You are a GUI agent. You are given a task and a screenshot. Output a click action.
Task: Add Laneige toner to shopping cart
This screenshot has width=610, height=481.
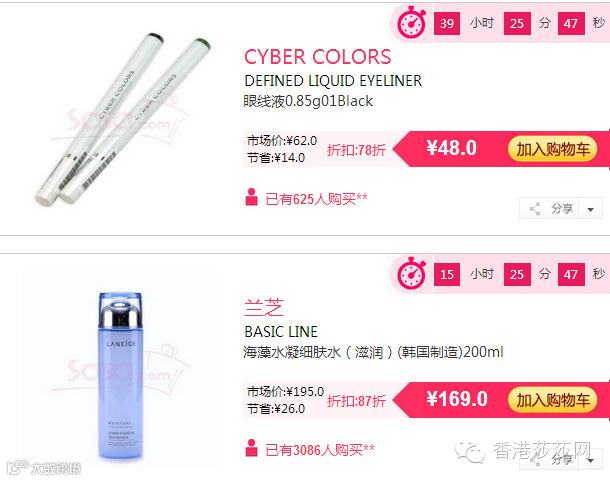pos(552,400)
